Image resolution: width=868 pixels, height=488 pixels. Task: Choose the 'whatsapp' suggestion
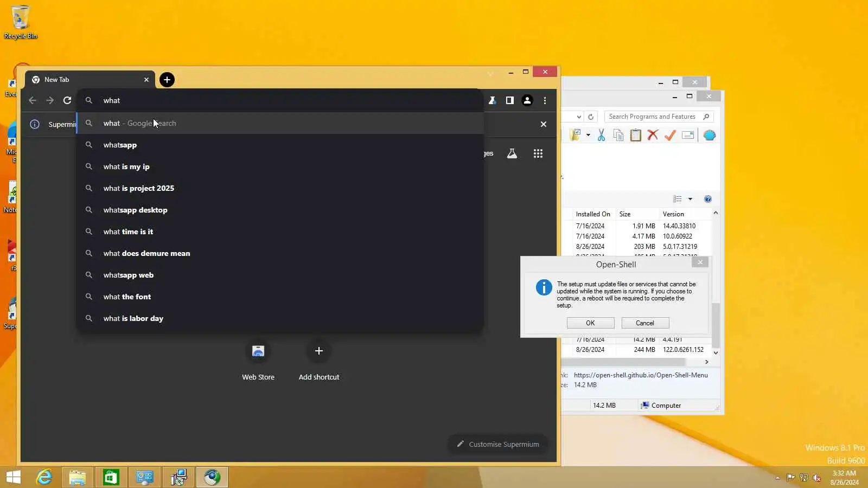pyautogui.click(x=279, y=145)
